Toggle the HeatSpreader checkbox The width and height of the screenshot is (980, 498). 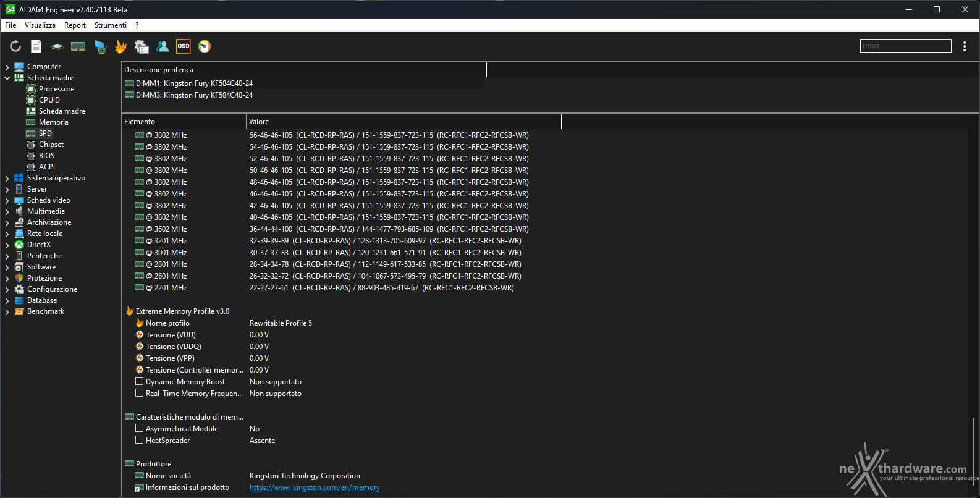140,440
